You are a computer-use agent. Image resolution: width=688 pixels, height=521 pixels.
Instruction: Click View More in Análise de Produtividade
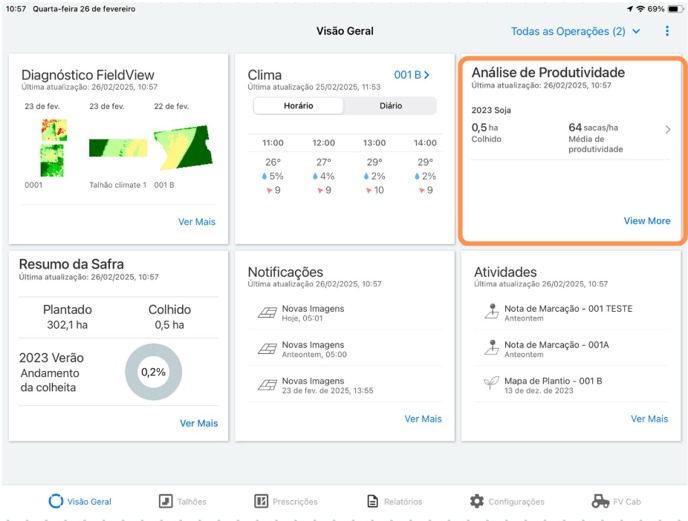(647, 221)
